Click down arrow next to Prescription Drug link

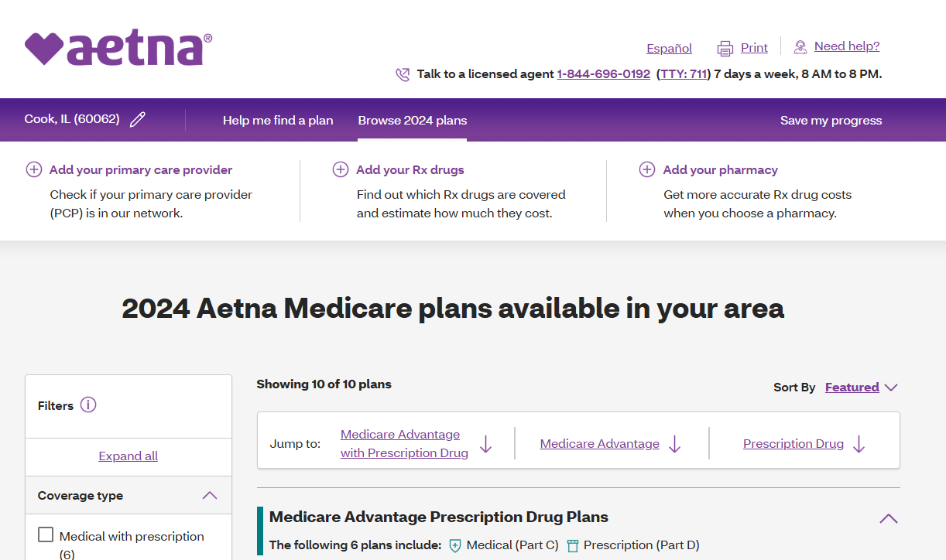point(859,444)
